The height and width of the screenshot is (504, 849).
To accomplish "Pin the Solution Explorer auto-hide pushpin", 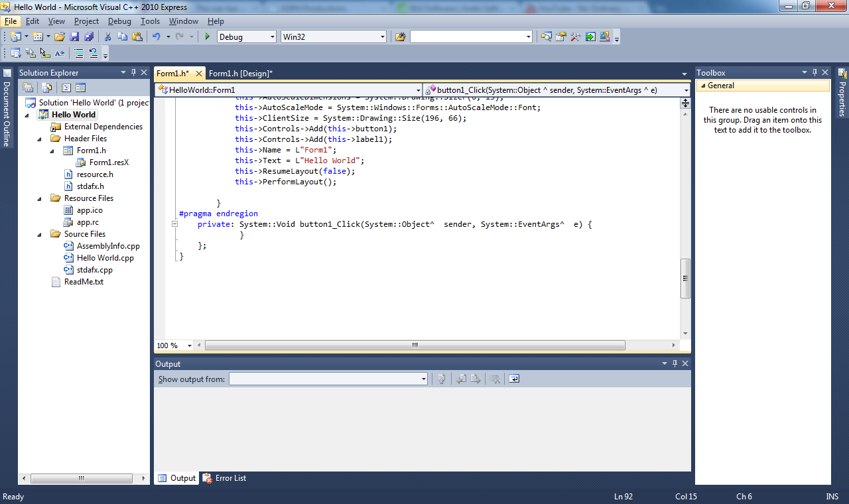I will 134,72.
